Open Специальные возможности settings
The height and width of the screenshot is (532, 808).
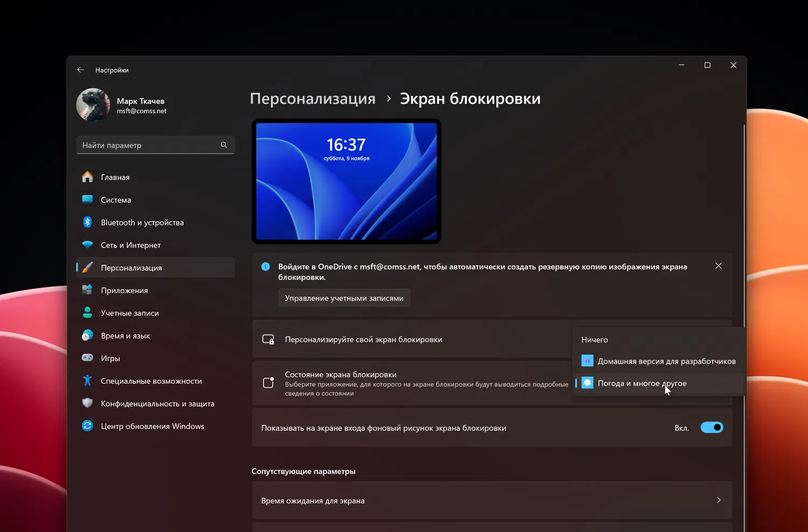coord(155,381)
